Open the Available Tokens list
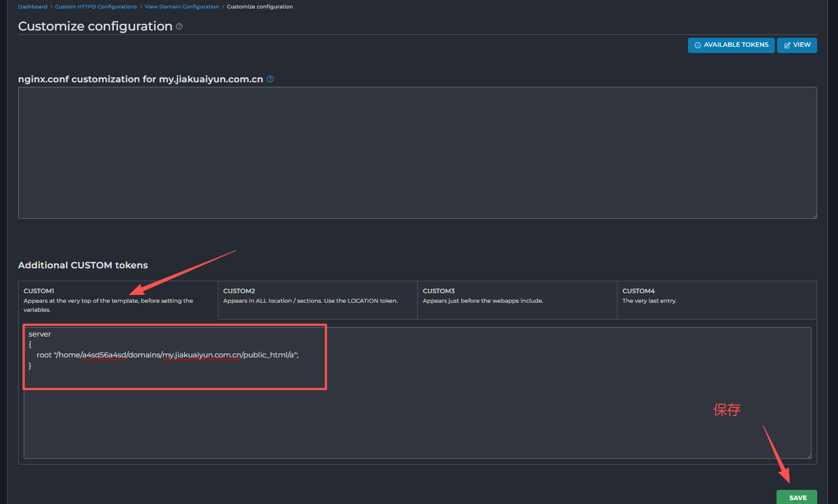Image resolution: width=838 pixels, height=504 pixels. (x=731, y=45)
